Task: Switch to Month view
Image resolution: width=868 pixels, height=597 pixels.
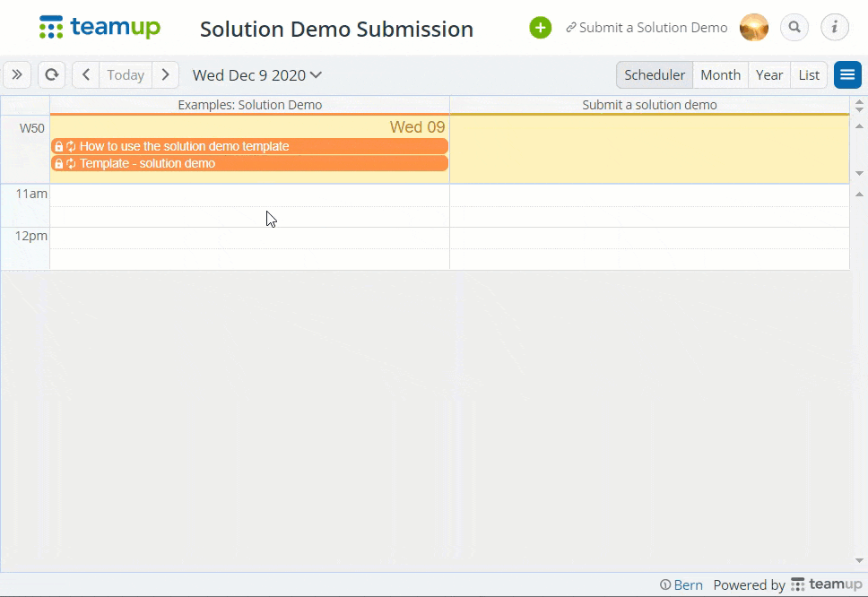Action: click(720, 74)
